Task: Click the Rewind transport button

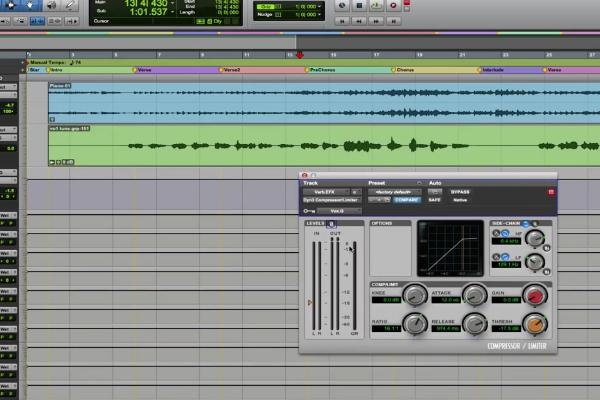Action: (359, 21)
